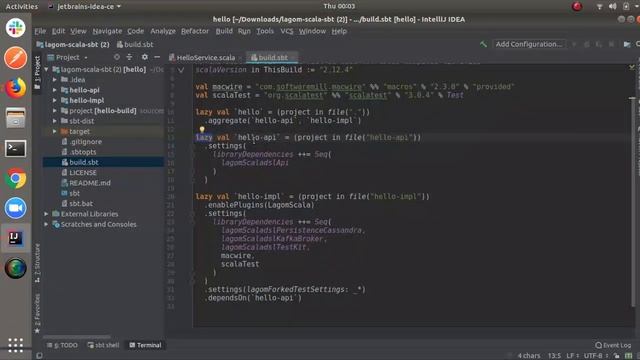Open Project panel settings gear
The width and height of the screenshot is (640, 360).
coord(144,57)
